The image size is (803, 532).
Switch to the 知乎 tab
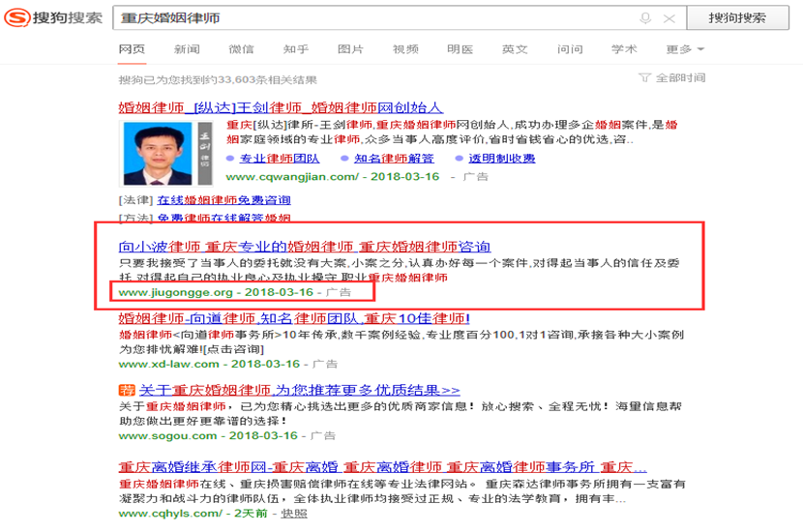click(x=296, y=48)
